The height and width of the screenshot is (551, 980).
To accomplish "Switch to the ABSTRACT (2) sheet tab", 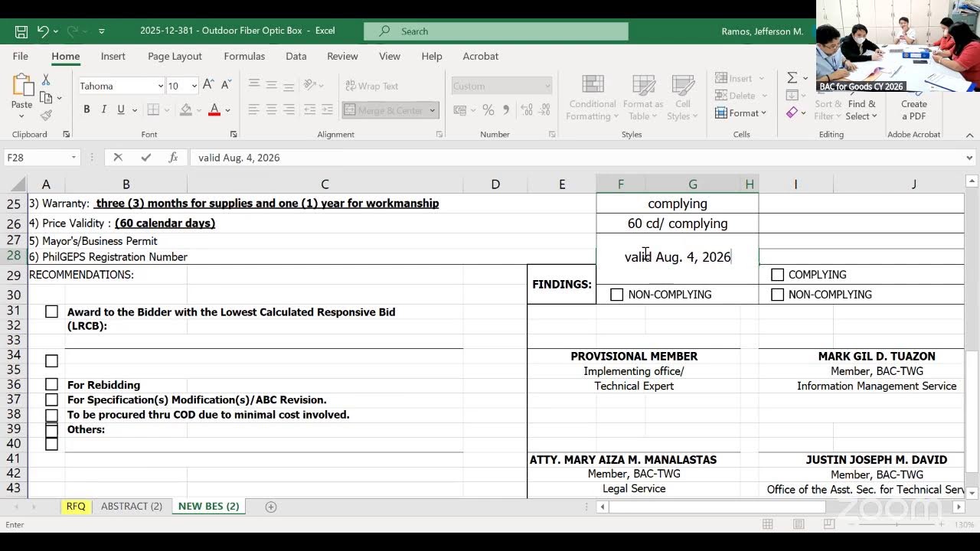I will (x=132, y=506).
